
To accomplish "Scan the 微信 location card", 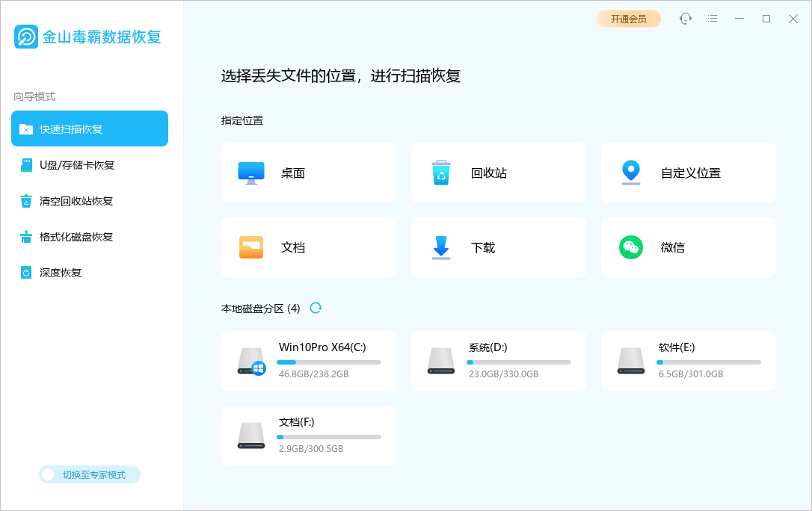I will pos(688,247).
